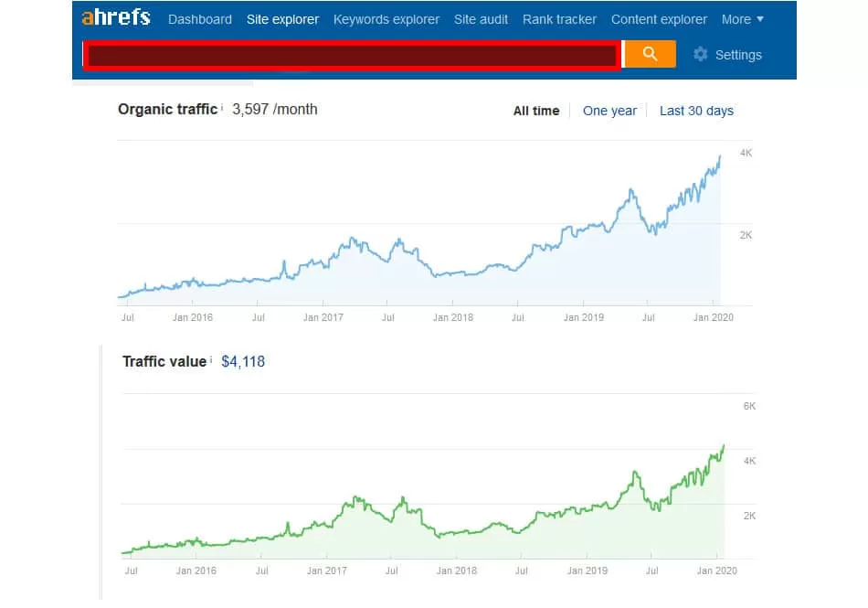Click the Settings gear icon

click(x=701, y=54)
